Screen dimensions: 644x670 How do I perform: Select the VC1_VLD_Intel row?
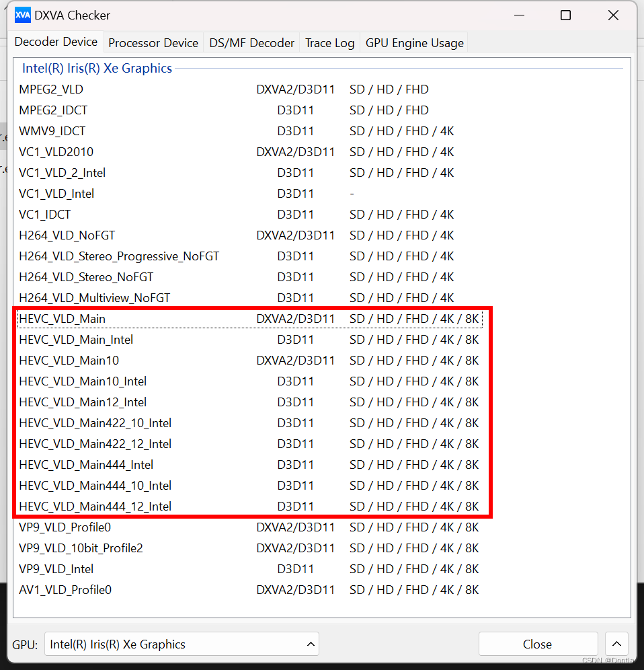click(x=250, y=194)
